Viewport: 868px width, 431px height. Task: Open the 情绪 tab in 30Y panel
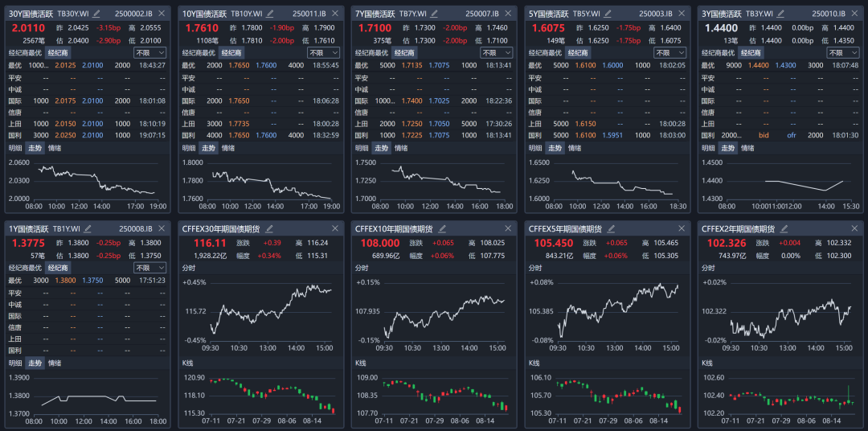pos(55,148)
